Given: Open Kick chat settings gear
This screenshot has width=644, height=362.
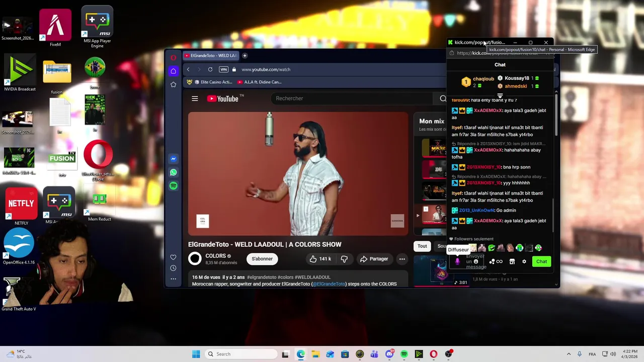Looking at the screenshot, I should click(x=524, y=261).
